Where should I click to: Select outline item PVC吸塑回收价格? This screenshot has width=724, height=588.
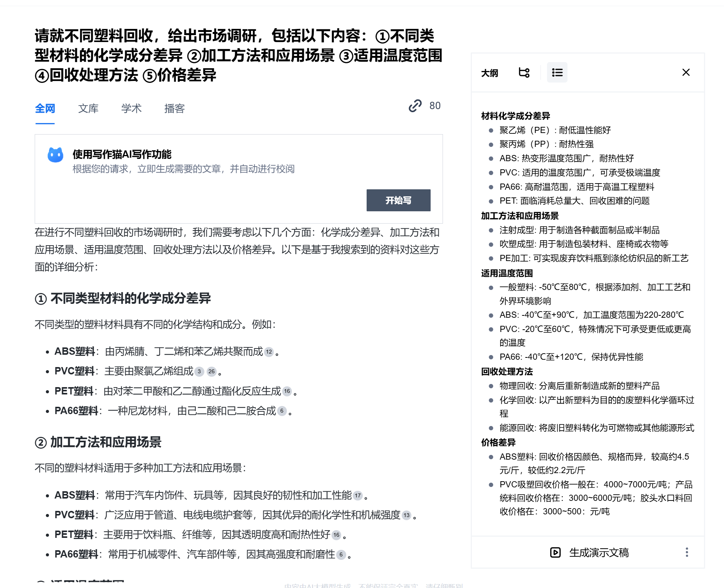[x=596, y=498]
